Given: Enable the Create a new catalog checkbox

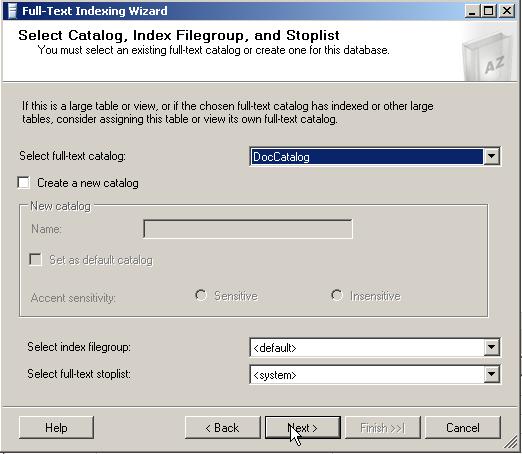Looking at the screenshot, I should (x=24, y=183).
